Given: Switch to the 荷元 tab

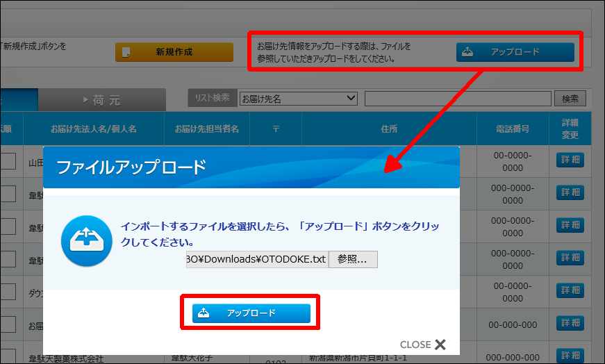Looking at the screenshot, I should 101,100.
